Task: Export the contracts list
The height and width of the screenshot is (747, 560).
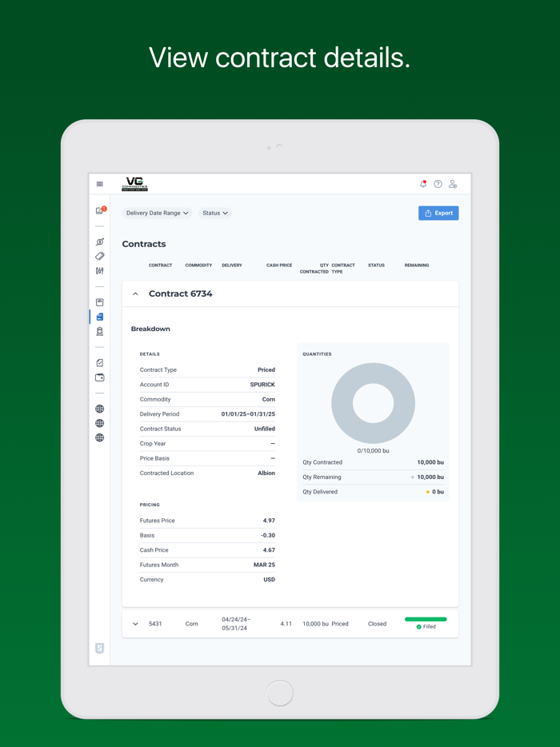Action: tap(438, 213)
